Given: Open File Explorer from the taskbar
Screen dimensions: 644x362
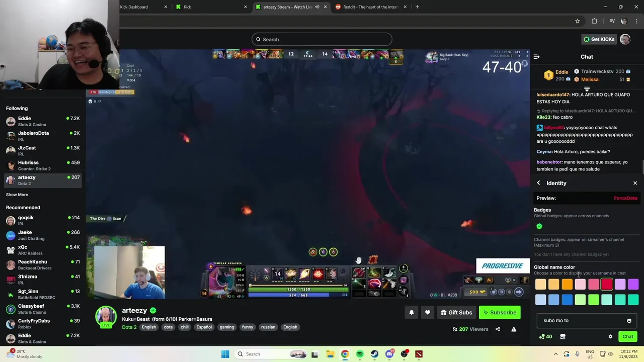Looking at the screenshot, I should click(x=330, y=354).
